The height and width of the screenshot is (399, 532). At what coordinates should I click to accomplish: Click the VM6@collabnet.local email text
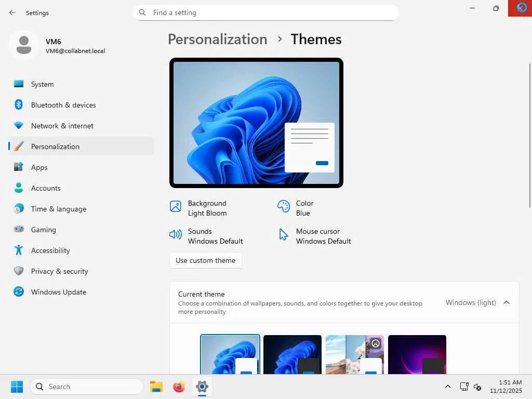75,51
